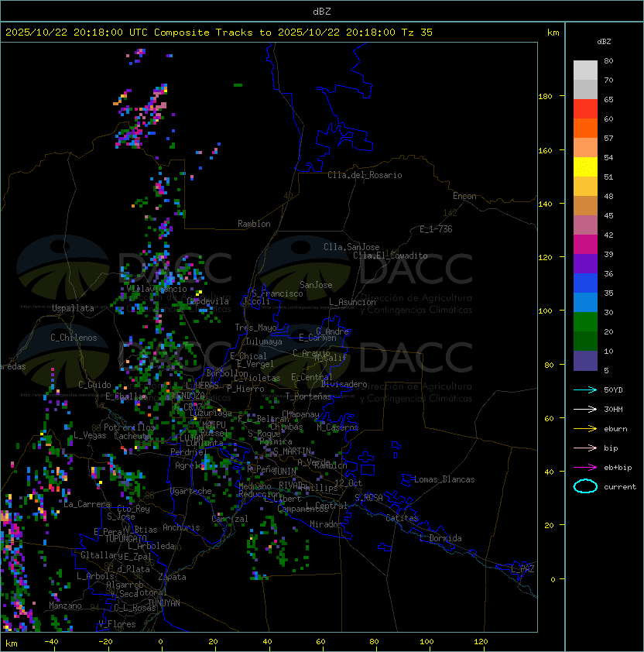Select the bright yellow 54 dBZ swatch
This screenshot has height=652, width=644.
(x=585, y=166)
